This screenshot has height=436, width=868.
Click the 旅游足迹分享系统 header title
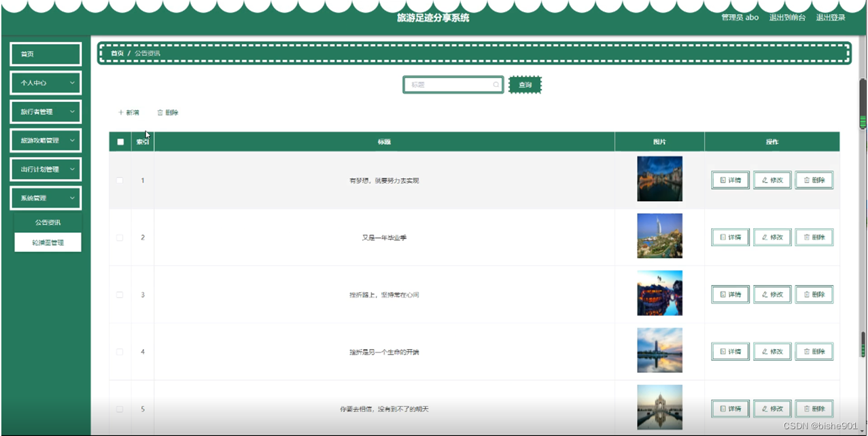pyautogui.click(x=434, y=18)
